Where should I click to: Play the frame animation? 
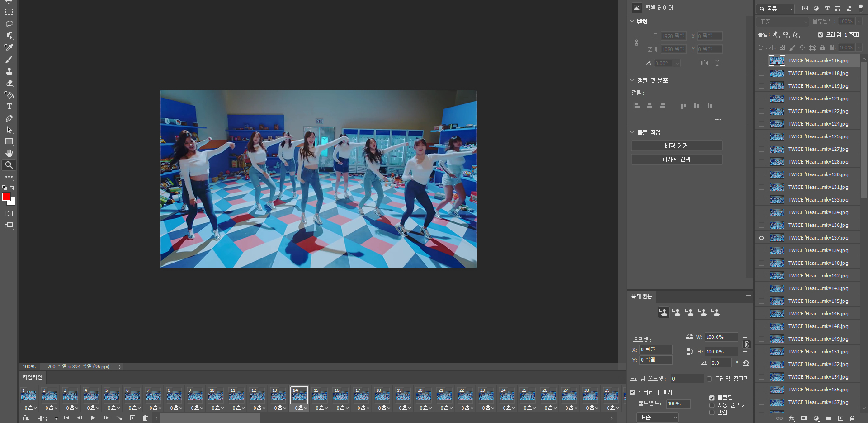click(93, 418)
